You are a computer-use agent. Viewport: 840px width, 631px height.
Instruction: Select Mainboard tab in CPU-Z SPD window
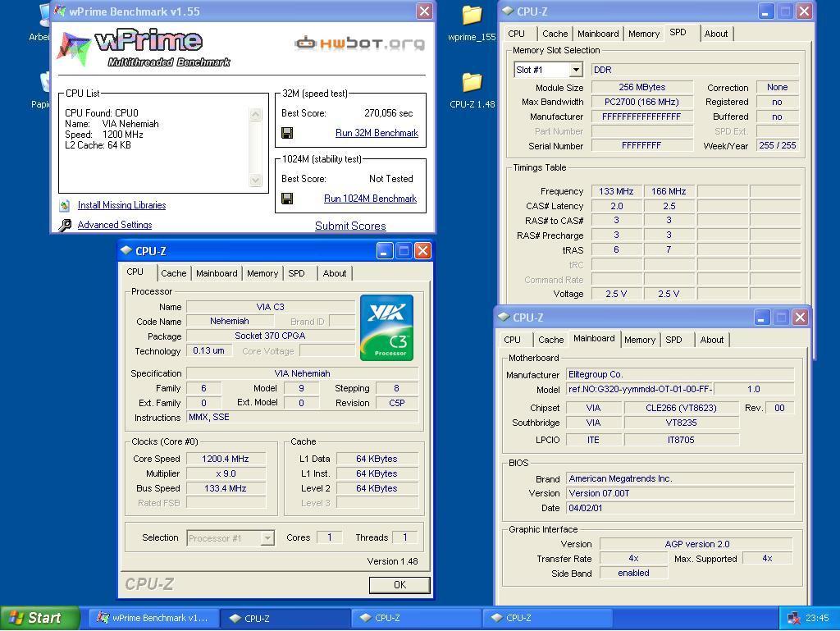[598, 34]
